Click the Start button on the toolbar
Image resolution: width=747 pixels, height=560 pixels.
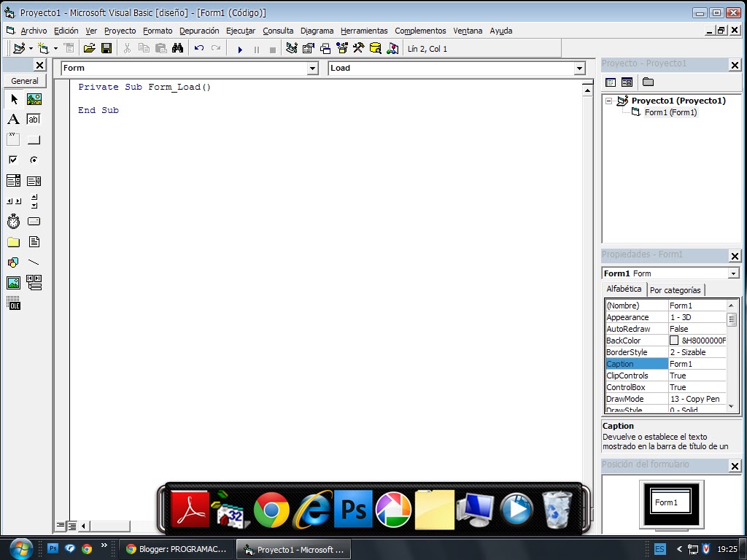[240, 47]
